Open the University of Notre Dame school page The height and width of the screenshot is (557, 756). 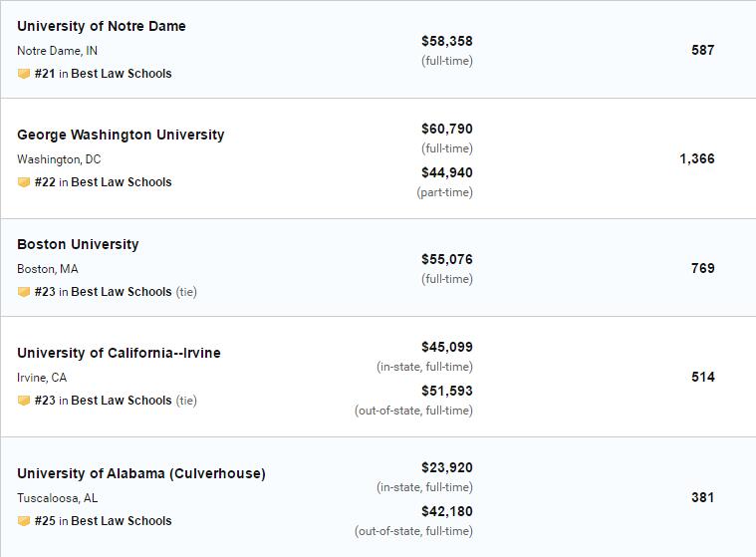tap(102, 26)
